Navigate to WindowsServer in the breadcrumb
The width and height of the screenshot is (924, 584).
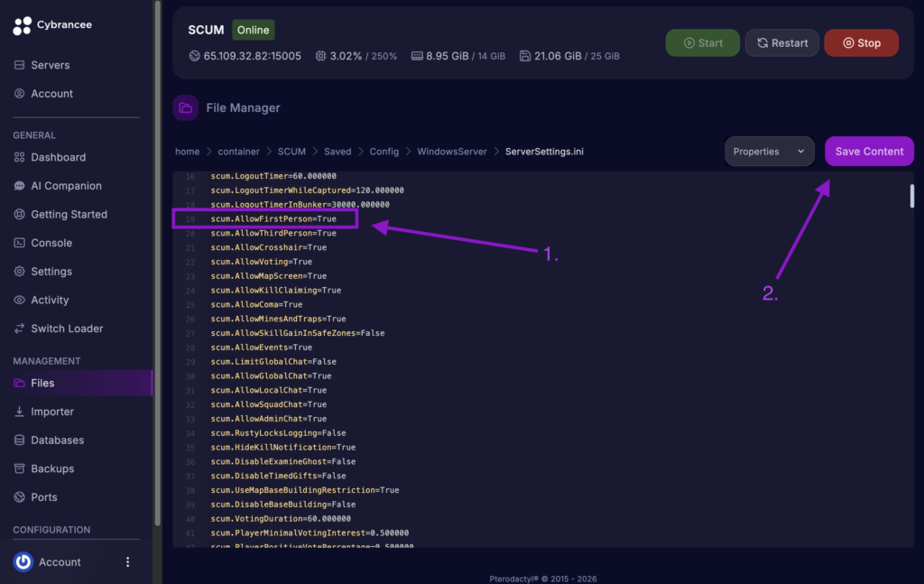click(x=451, y=151)
